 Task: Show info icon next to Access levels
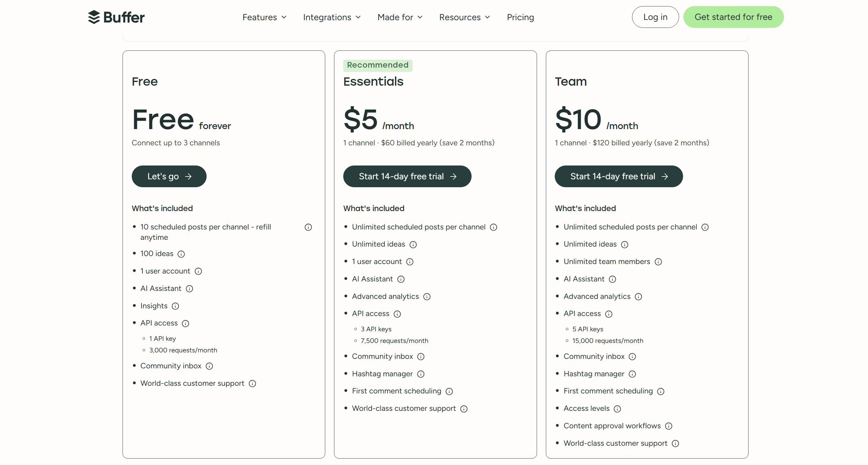[x=617, y=409]
